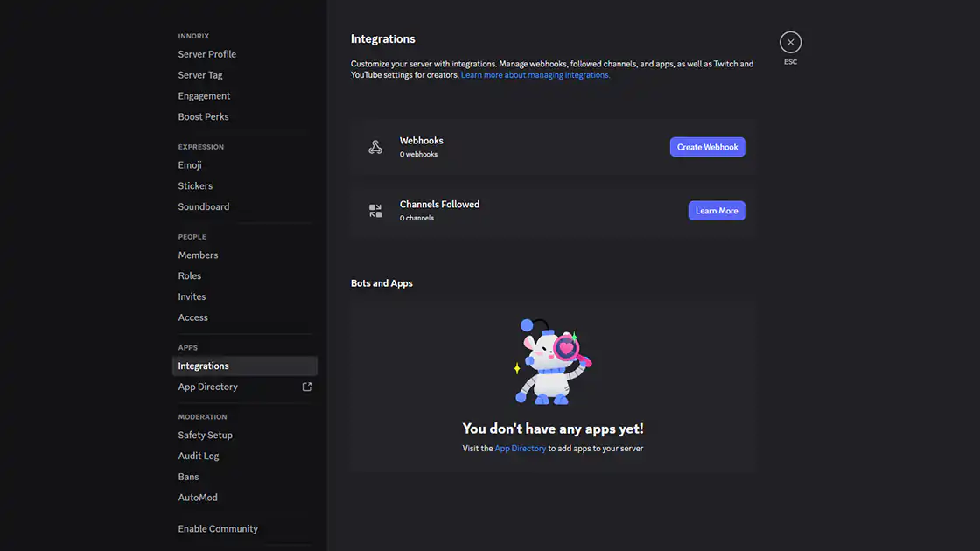Click the Integrations page heading

[382, 38]
